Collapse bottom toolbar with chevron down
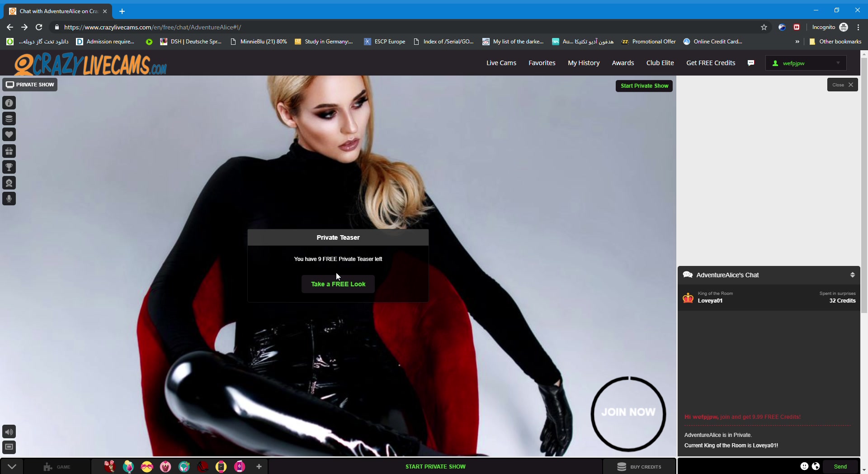This screenshot has height=474, width=868. [x=12, y=467]
